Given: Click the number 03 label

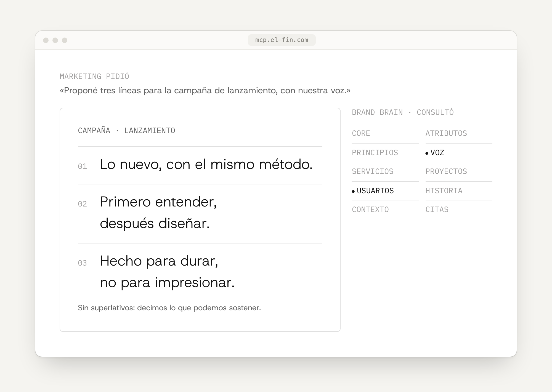Looking at the screenshot, I should click(x=82, y=263).
